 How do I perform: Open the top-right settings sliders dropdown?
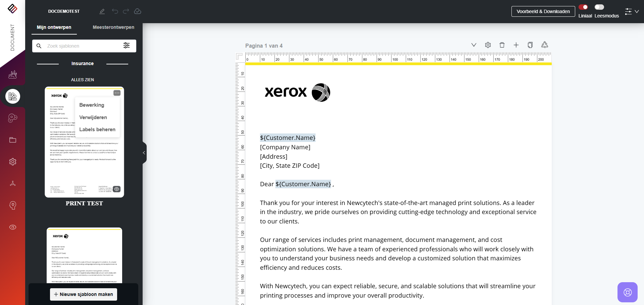[632, 12]
